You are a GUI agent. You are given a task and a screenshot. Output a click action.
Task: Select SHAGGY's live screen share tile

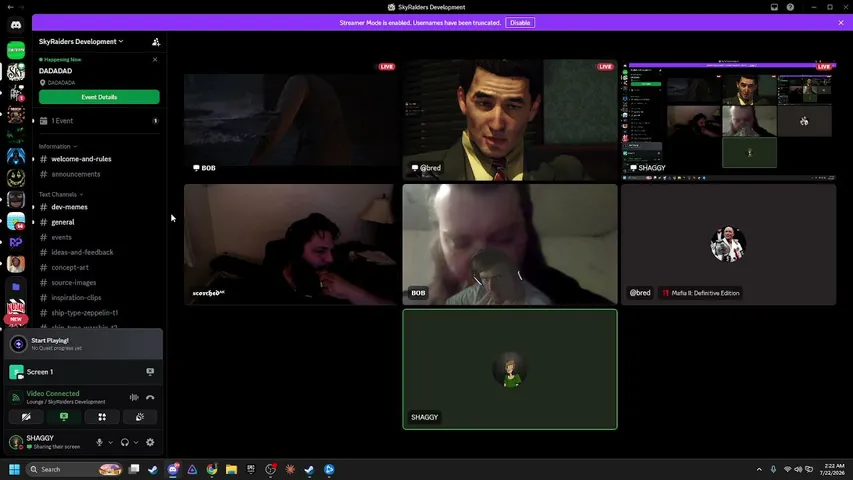[x=728, y=120]
